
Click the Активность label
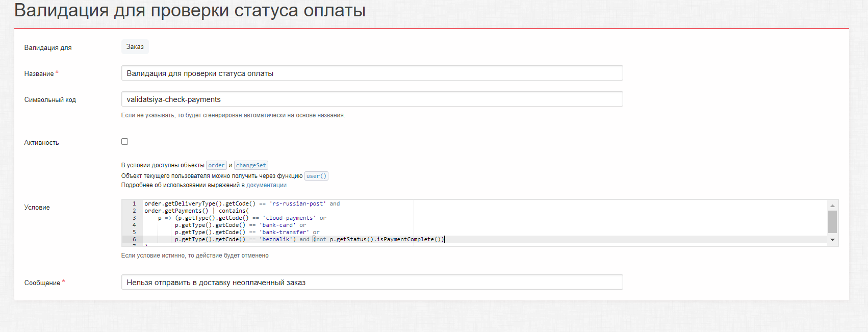(42, 143)
